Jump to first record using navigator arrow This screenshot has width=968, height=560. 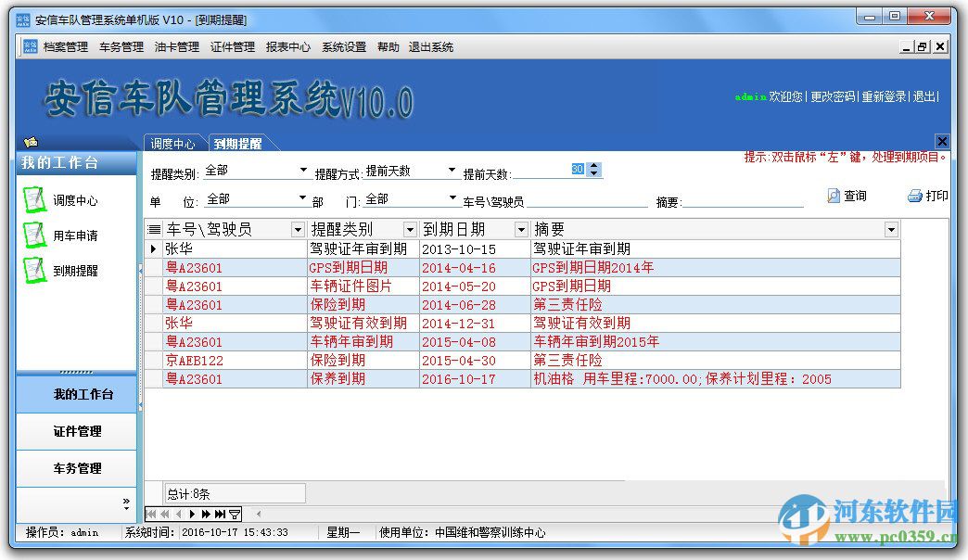point(152,514)
